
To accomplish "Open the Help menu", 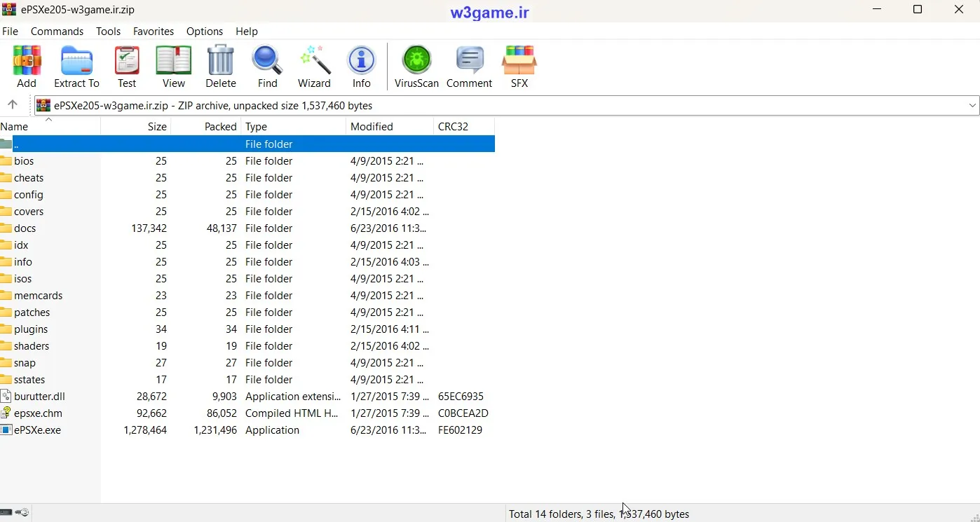I will click(x=247, y=32).
